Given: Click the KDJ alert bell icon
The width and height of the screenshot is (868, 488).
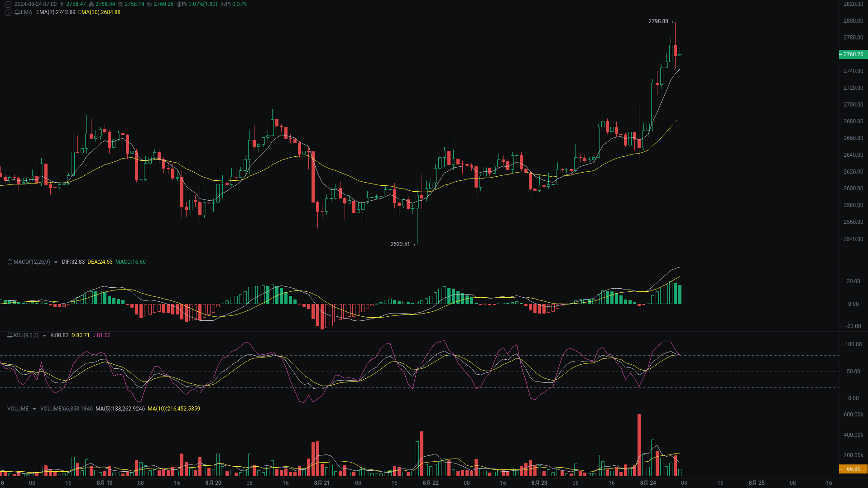Looking at the screenshot, I should [9, 335].
